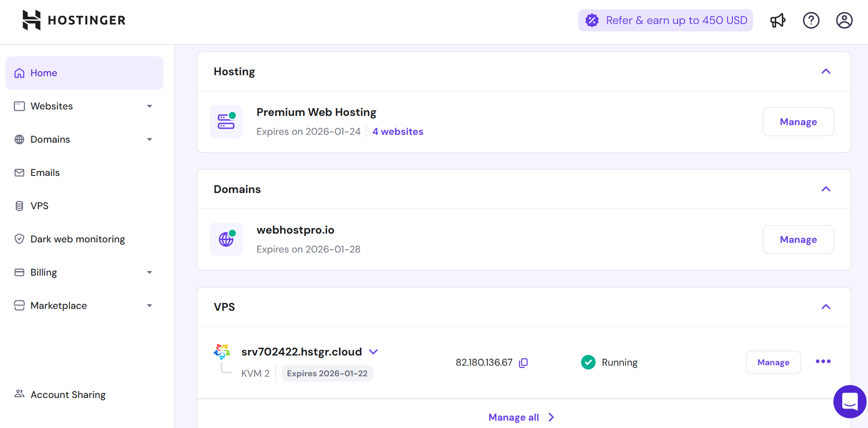Click the Marketplace store icon in sidebar
This screenshot has width=868, height=428.
point(19,306)
